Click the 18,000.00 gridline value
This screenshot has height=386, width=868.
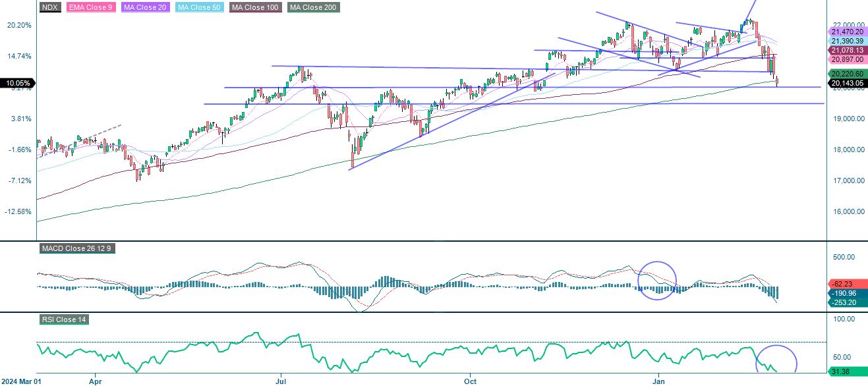click(849, 150)
